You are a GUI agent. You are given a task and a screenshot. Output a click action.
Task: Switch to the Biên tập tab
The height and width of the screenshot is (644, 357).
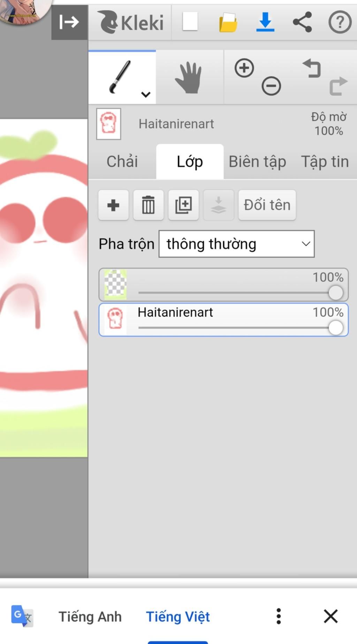tap(257, 162)
